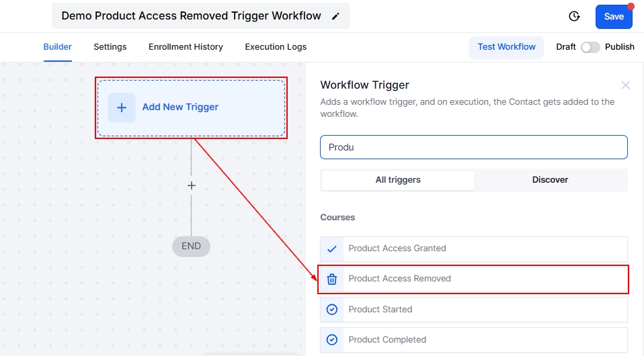The width and height of the screenshot is (644, 356).
Task: Select the Builder tab
Action: pyautogui.click(x=58, y=47)
